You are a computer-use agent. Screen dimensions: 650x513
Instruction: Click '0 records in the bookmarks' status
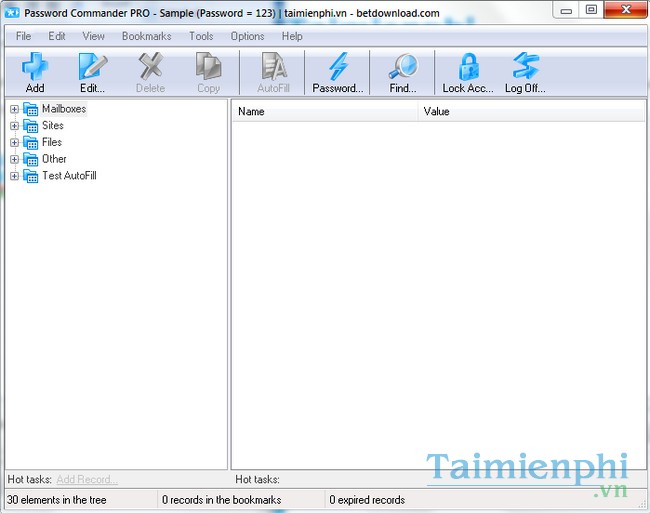[221, 500]
